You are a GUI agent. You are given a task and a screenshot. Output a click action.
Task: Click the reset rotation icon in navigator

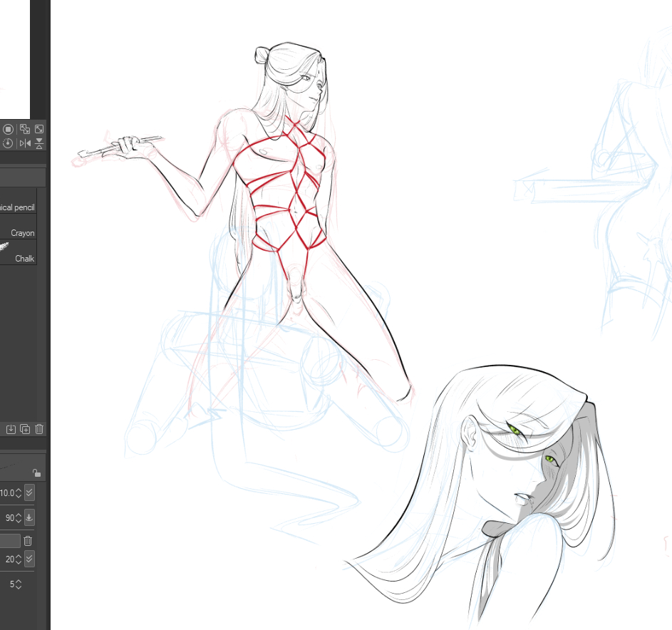tap(8, 143)
